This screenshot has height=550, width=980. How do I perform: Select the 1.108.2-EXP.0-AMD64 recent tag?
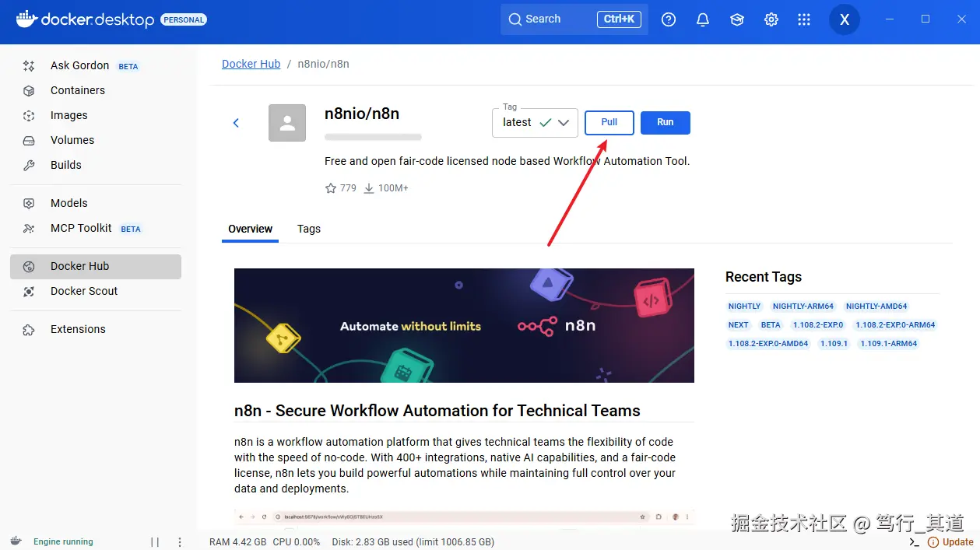pos(768,343)
